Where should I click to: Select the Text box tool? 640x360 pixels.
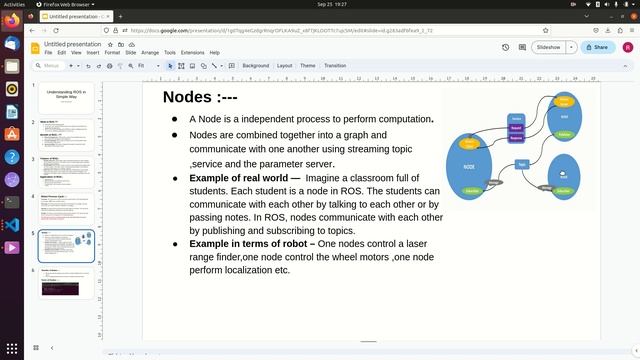click(x=181, y=66)
